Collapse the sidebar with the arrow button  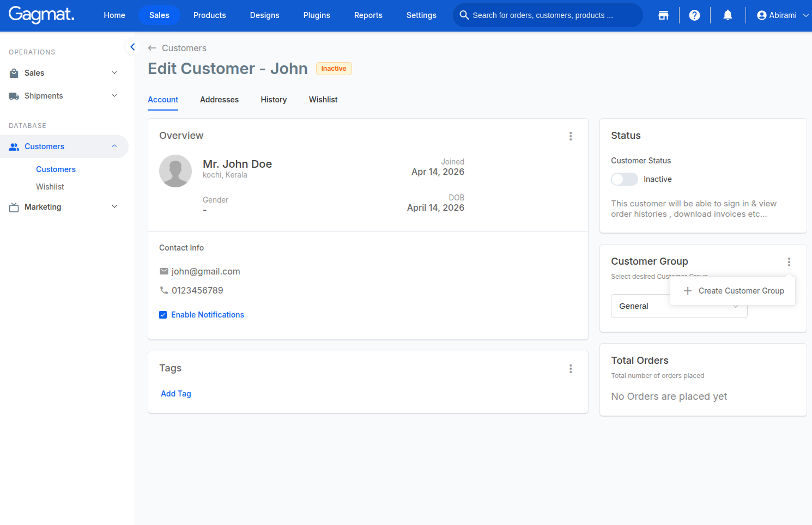coord(132,47)
